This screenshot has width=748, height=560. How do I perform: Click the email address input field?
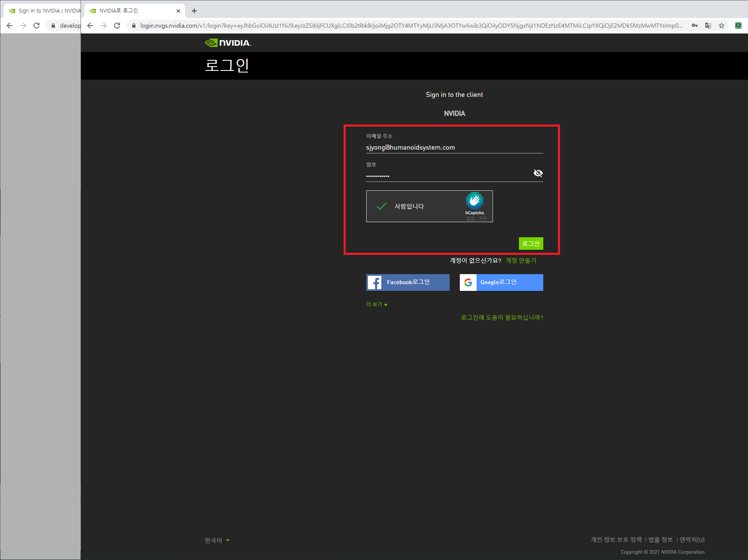[454, 148]
